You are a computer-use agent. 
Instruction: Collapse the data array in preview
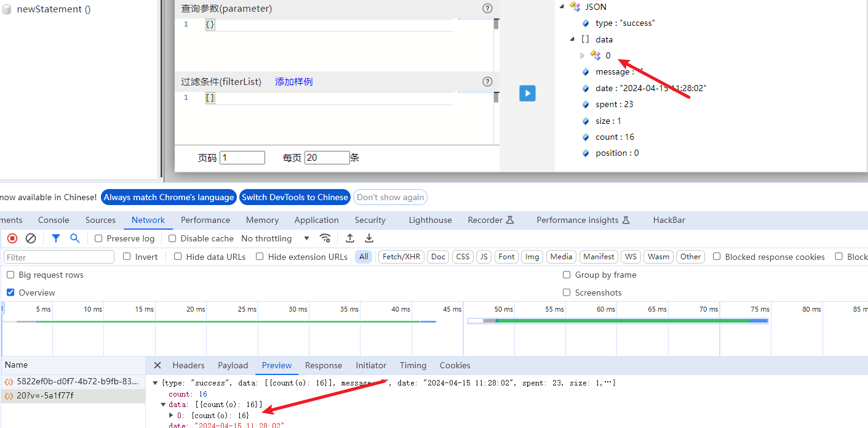point(163,405)
